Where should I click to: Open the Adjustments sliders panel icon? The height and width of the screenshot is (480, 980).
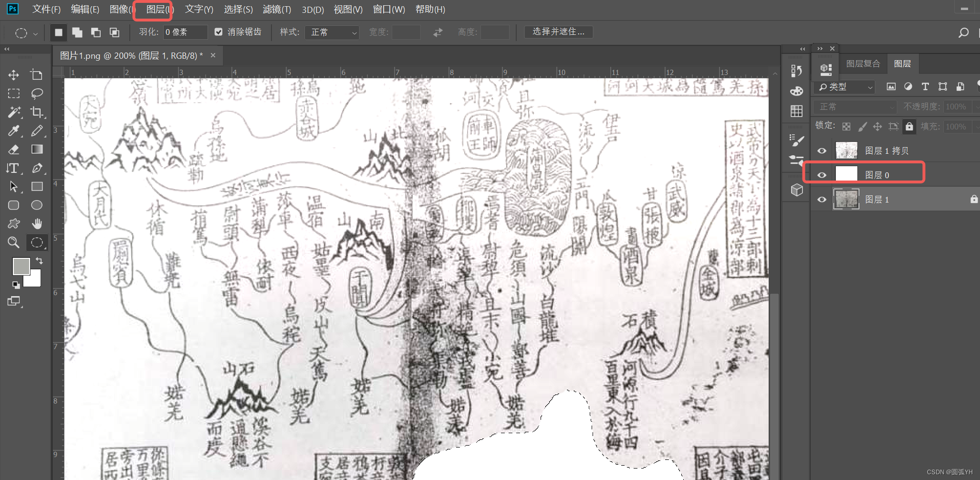pos(796,160)
